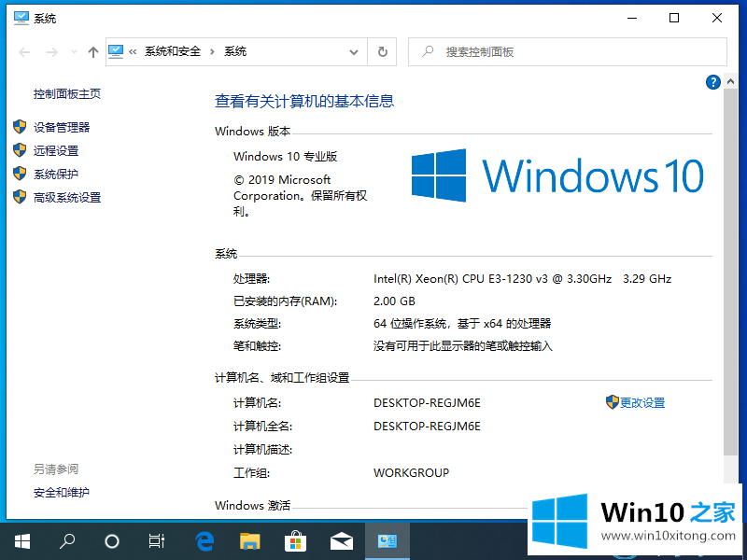Click 64 位操作系统 system type text
747x560 pixels.
[462, 324]
